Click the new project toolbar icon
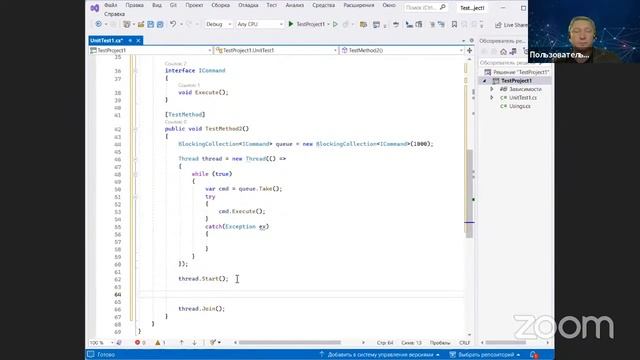640x360 pixels. tap(127, 24)
